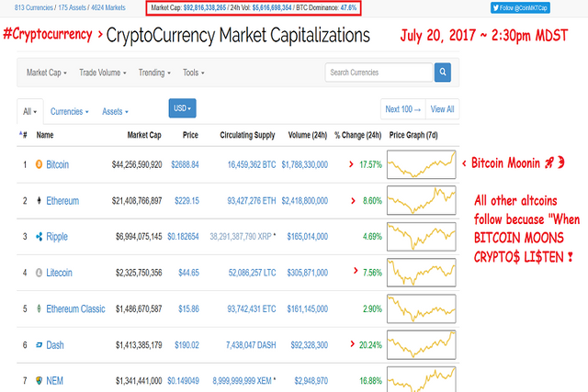The width and height of the screenshot is (588, 392).
Task: Sort by Volume (24h) column header
Action: click(308, 135)
